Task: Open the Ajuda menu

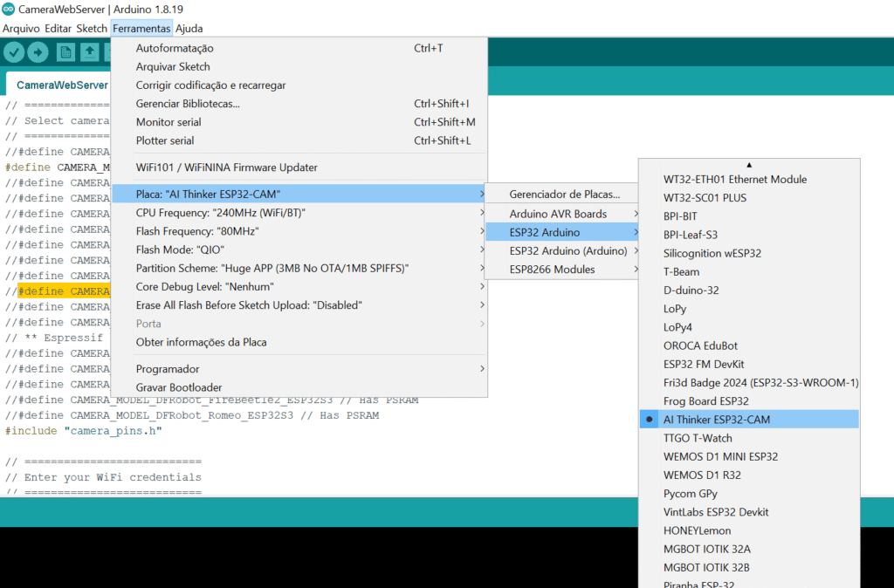Action: 189,28
